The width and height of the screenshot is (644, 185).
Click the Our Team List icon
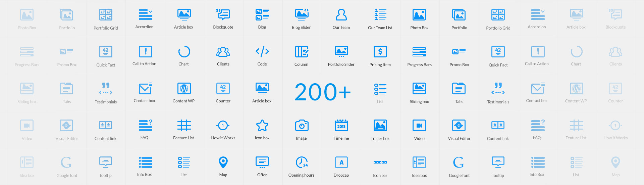380,15
